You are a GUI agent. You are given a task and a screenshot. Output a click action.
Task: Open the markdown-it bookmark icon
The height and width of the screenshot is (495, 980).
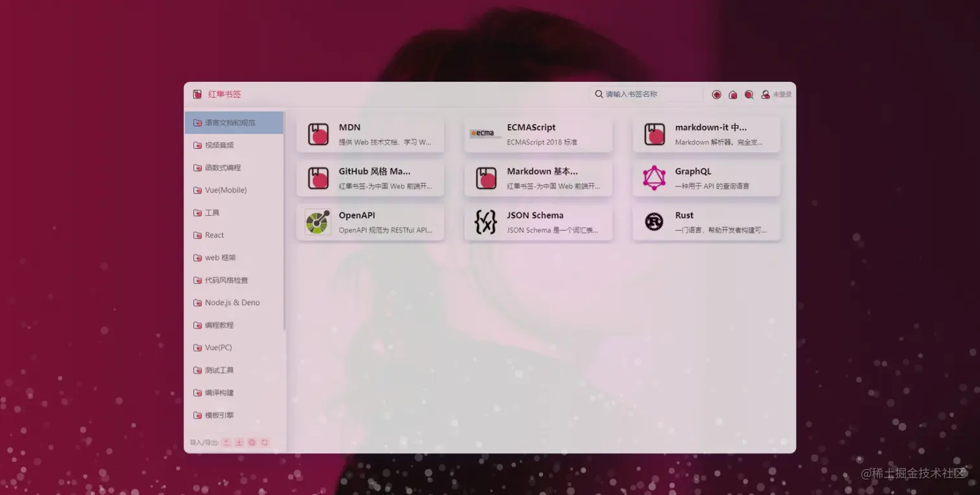pyautogui.click(x=655, y=134)
